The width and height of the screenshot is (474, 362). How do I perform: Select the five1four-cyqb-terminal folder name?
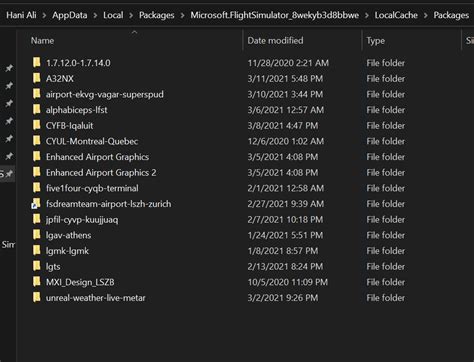click(x=92, y=188)
